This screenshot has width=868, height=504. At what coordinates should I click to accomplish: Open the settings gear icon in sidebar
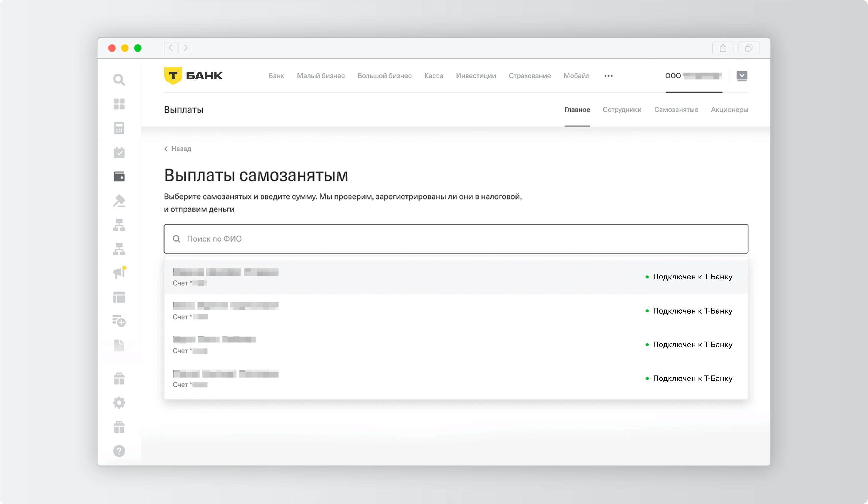coord(119,403)
